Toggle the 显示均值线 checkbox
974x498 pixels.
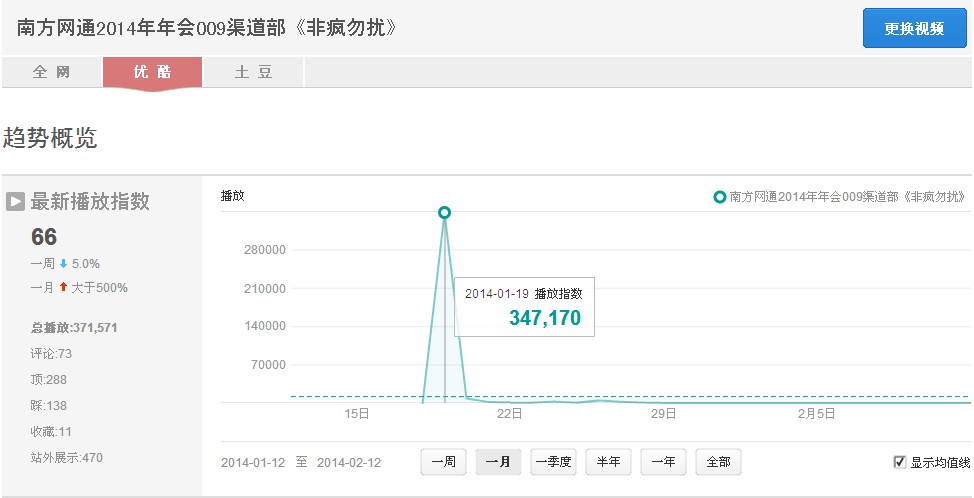[899, 462]
